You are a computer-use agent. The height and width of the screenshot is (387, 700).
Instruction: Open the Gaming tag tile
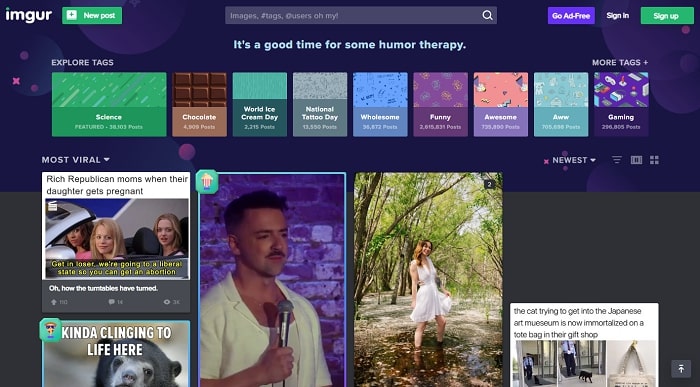(x=621, y=104)
